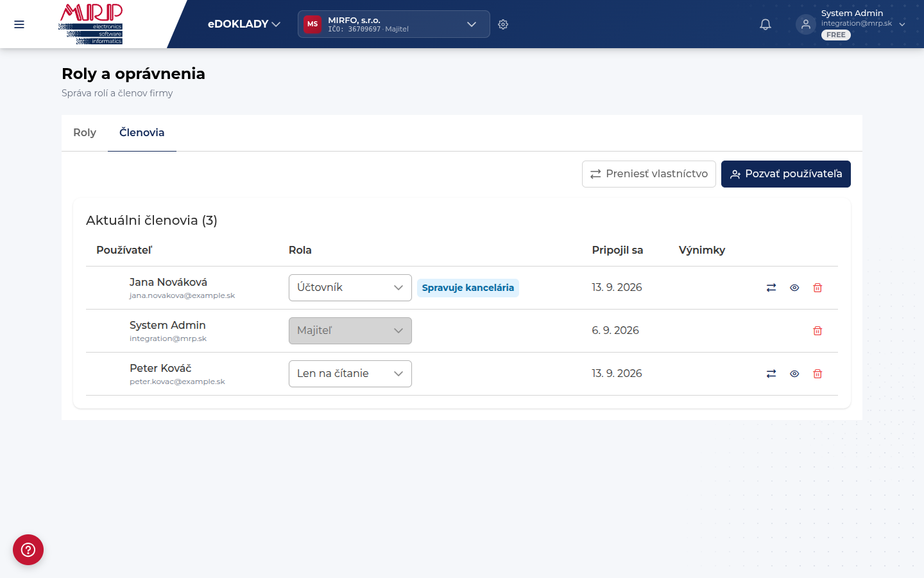
Task: View Jana Nováková's permissions eye icon
Action: pyautogui.click(x=794, y=288)
